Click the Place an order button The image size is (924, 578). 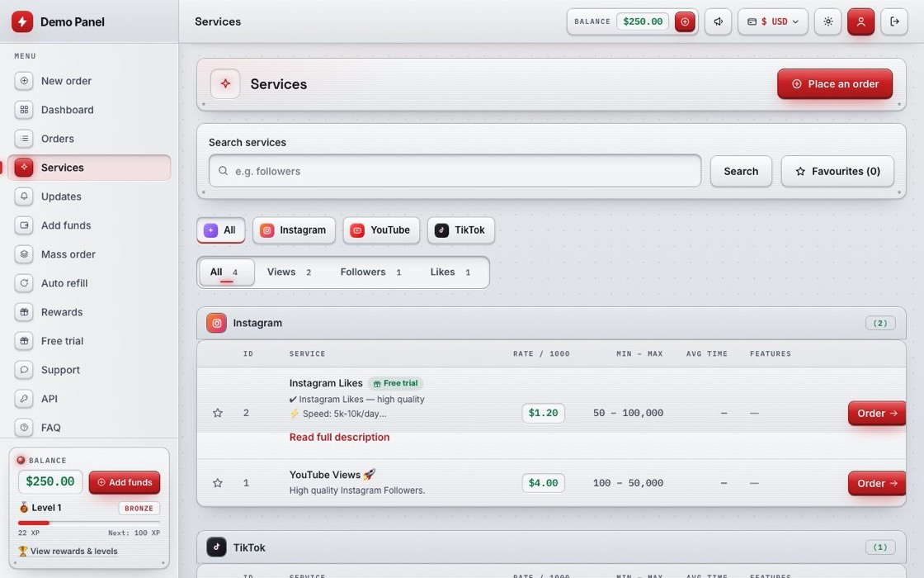pyautogui.click(x=834, y=83)
